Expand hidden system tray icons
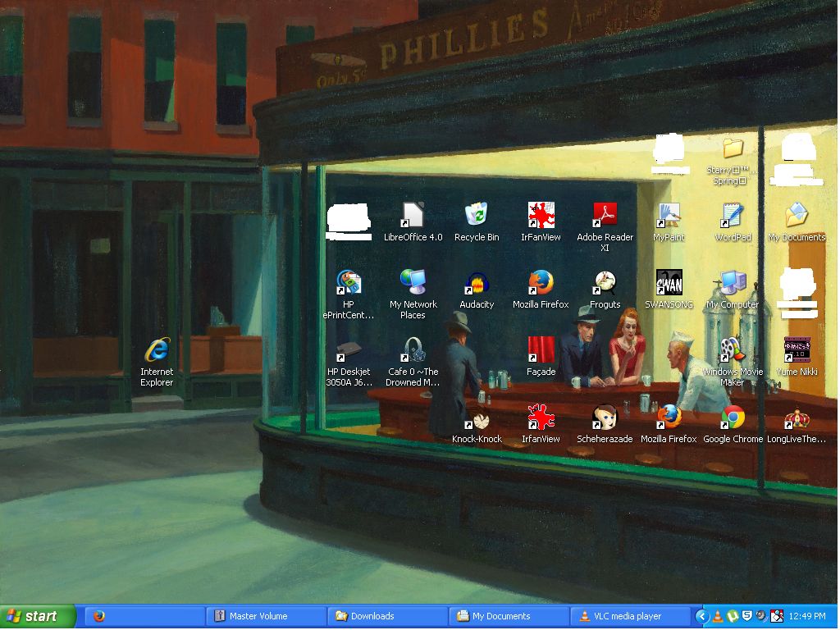Image resolution: width=840 pixels, height=630 pixels. (702, 617)
